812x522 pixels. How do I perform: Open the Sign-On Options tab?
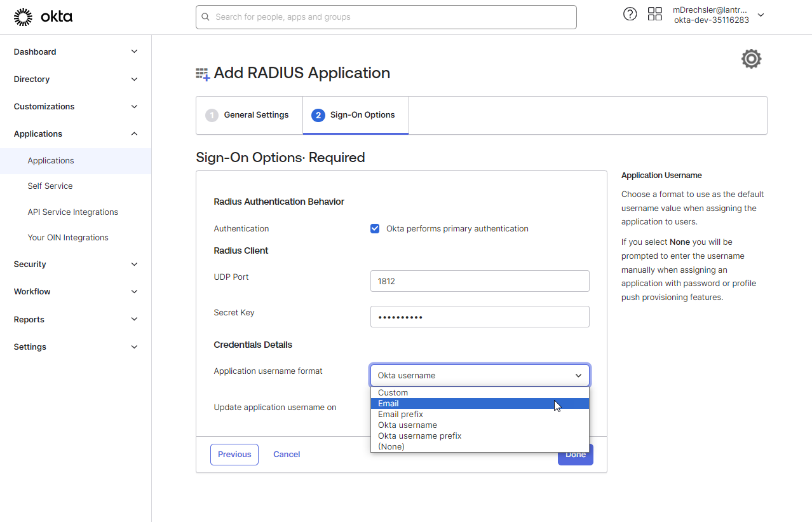pyautogui.click(x=355, y=115)
